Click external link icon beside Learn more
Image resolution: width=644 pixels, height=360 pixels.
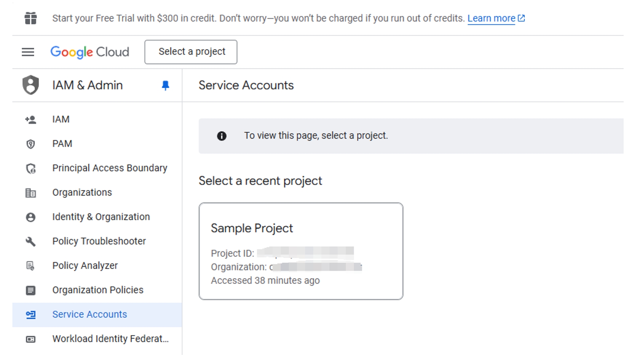[x=521, y=18]
